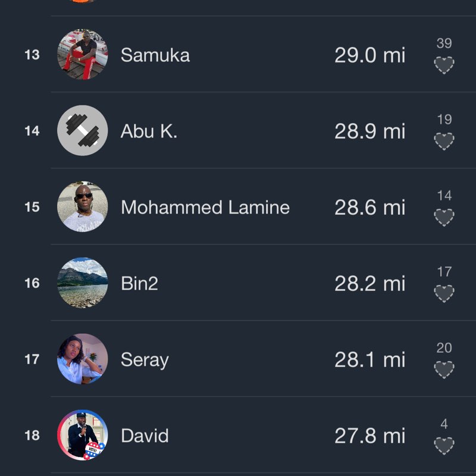Select the rank 13 number

tap(32, 55)
